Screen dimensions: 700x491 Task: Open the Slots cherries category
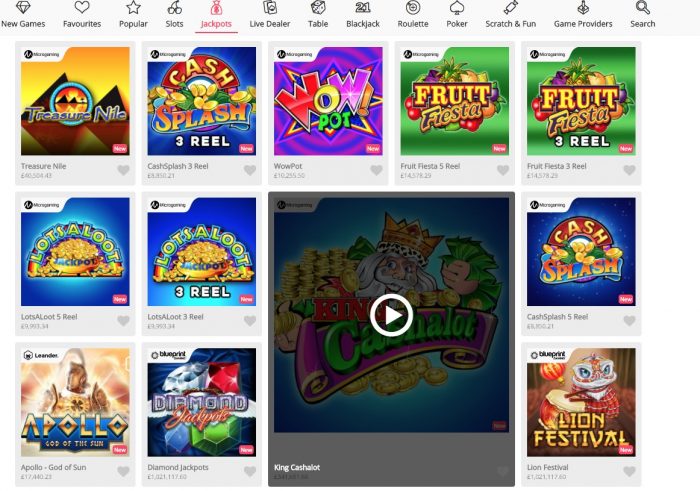click(174, 15)
